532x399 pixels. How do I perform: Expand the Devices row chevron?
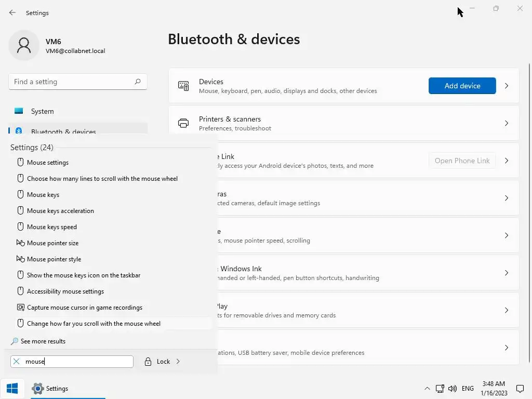507,86
